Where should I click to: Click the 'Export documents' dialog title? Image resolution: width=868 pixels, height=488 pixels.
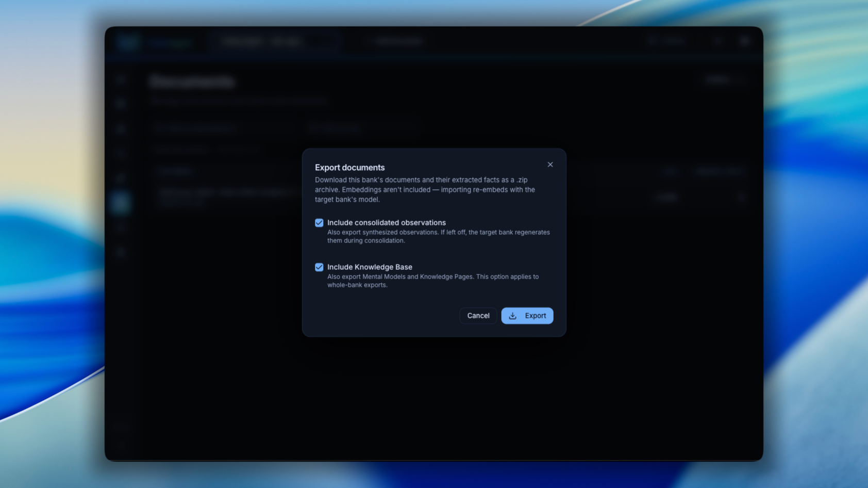(350, 168)
